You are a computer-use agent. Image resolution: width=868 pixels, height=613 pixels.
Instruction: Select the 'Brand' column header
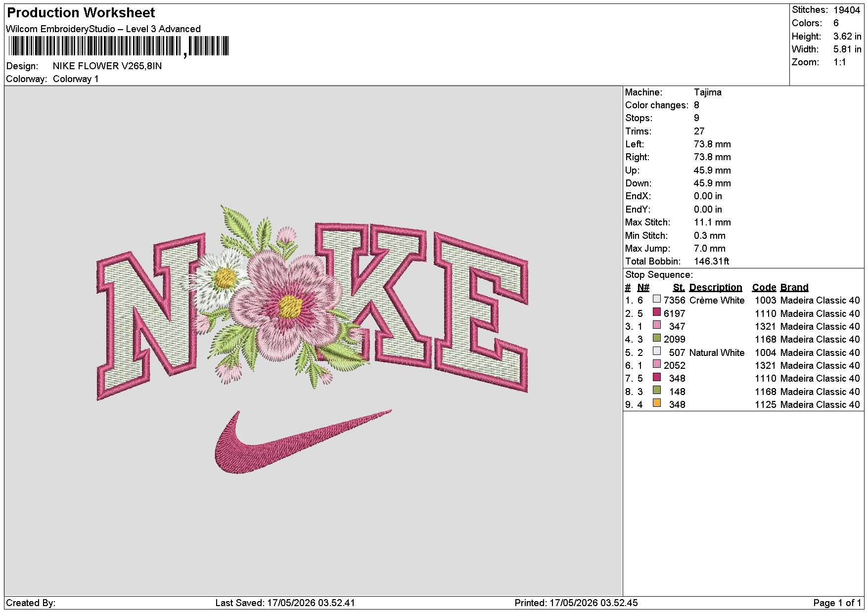pos(794,288)
